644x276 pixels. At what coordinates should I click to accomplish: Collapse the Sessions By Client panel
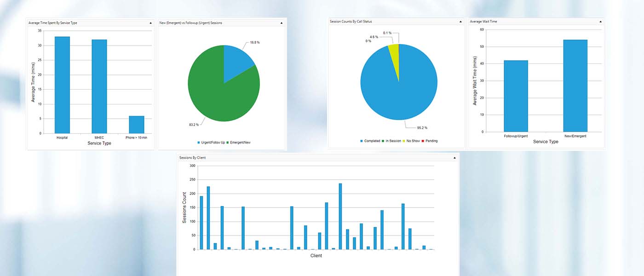pos(454,158)
